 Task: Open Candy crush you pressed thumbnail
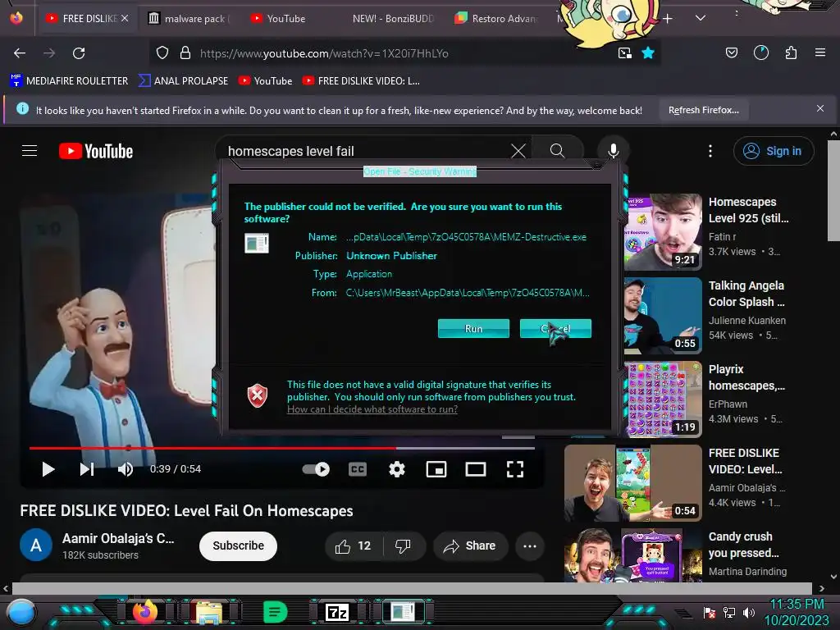click(x=633, y=555)
